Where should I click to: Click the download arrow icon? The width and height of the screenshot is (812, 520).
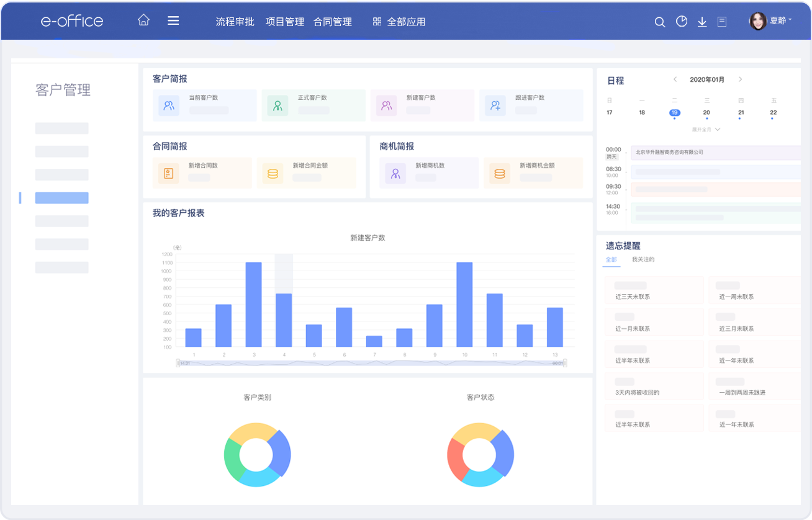(702, 22)
